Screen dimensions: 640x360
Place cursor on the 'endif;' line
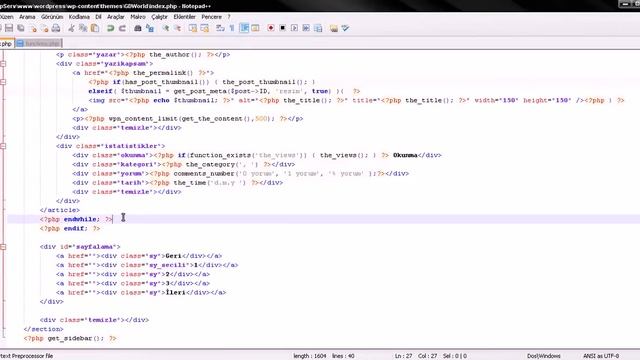point(70,229)
